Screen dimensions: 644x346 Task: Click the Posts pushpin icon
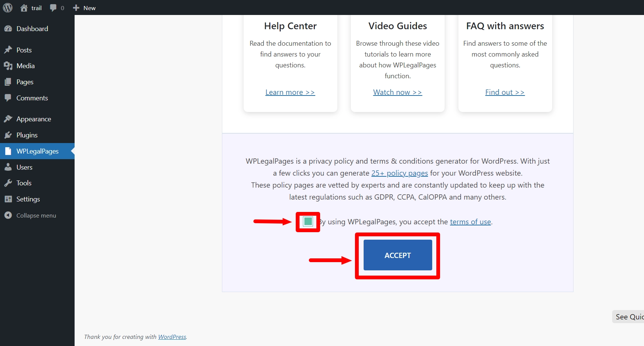[x=8, y=50]
